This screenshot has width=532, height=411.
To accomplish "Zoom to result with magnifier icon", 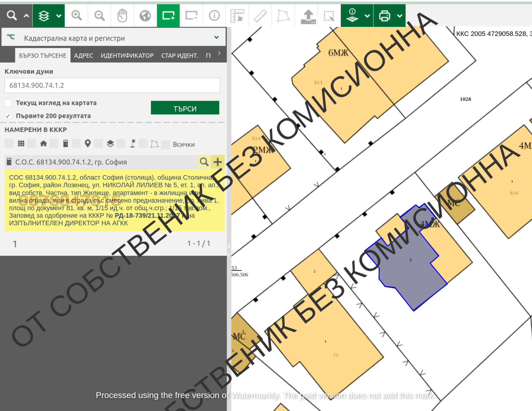I will pos(204,162).
